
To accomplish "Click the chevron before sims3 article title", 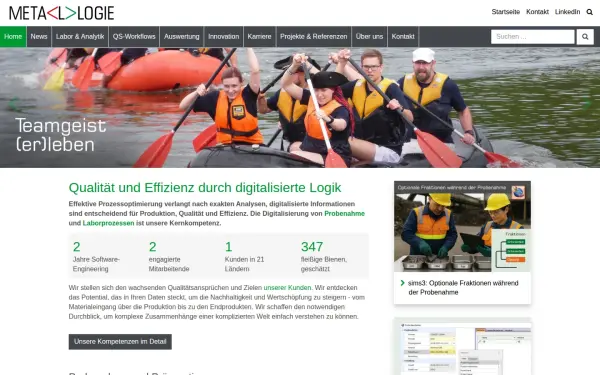I will 403,283.
